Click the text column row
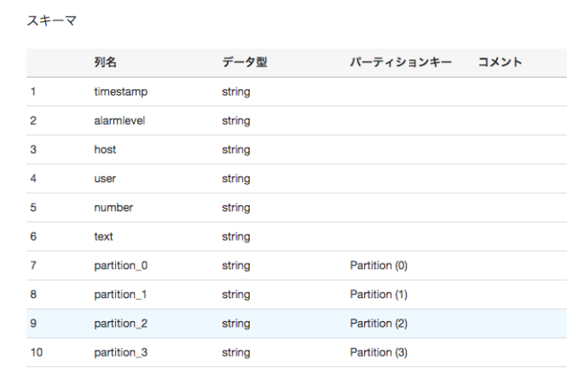Image resolution: width=567 pixels, height=392 pixels. (297, 236)
